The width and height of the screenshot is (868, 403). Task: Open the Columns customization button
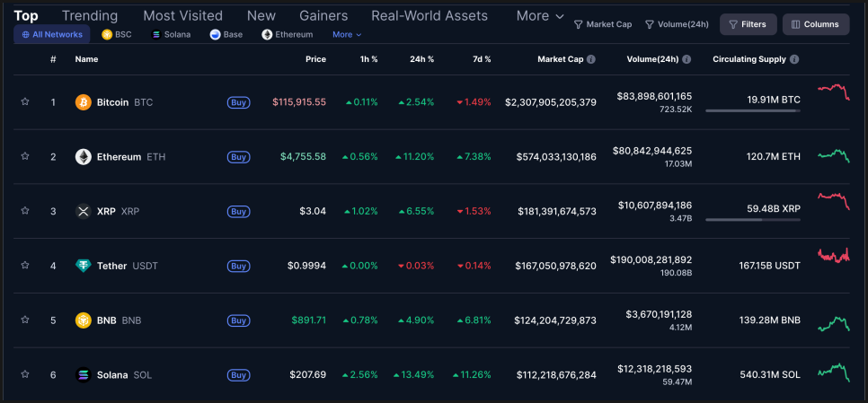point(815,24)
